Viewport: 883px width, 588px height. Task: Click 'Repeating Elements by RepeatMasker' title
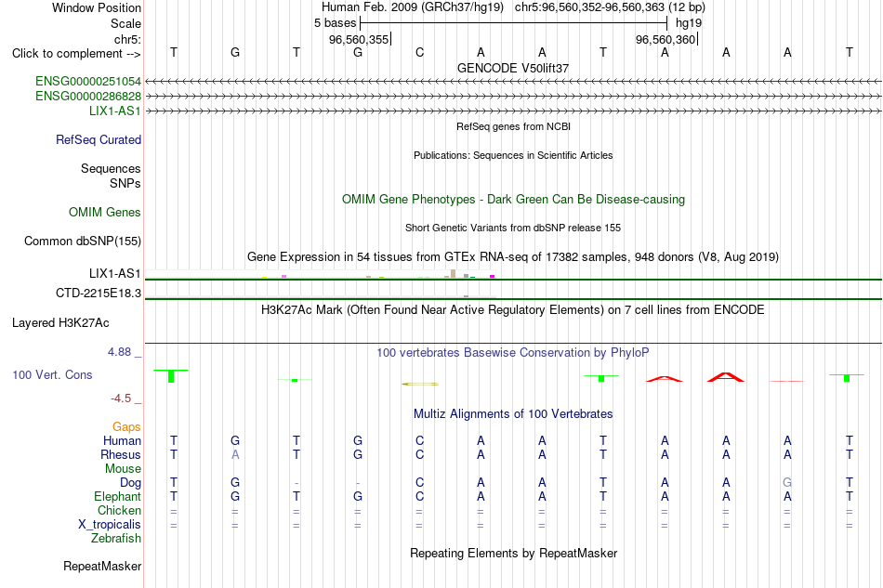pos(514,553)
